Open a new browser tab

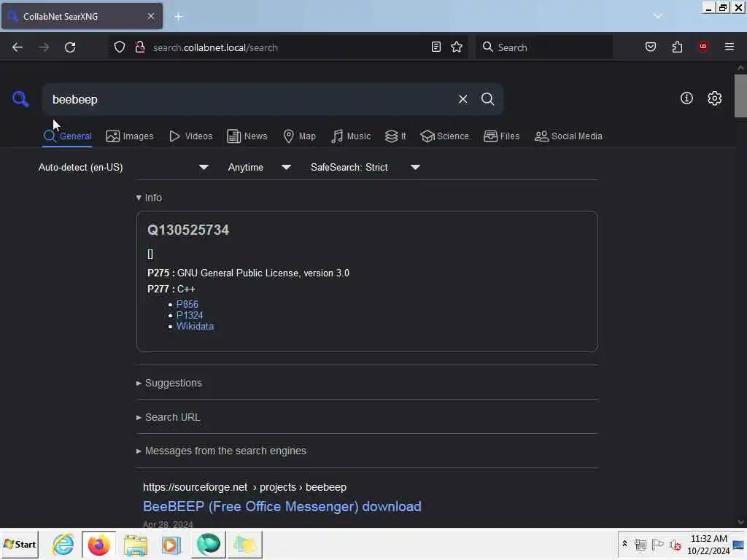point(179,17)
